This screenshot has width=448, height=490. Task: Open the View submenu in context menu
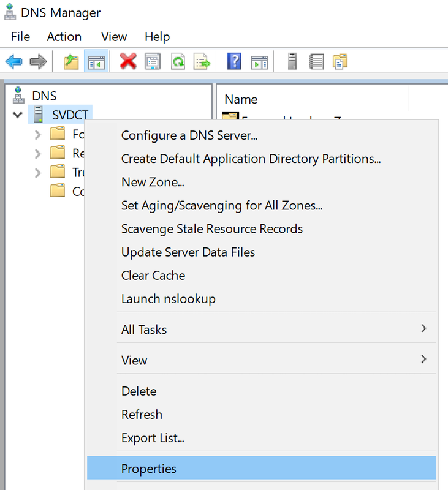click(261, 360)
